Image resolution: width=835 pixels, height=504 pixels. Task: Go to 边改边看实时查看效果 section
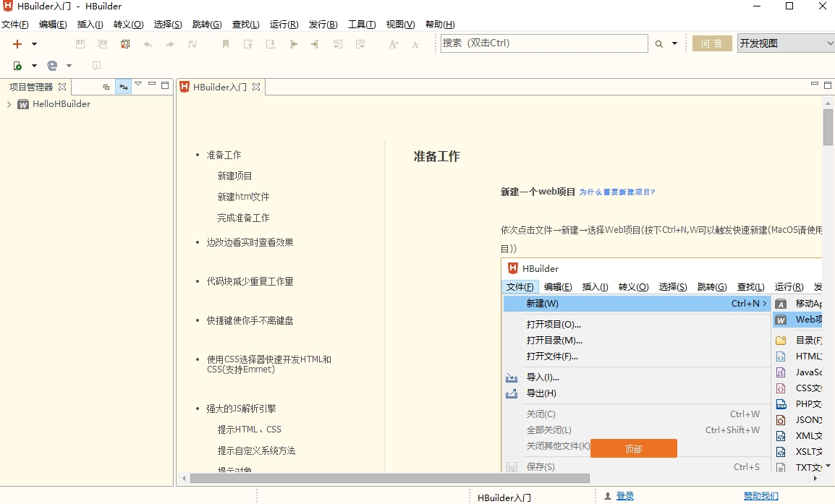(250, 242)
